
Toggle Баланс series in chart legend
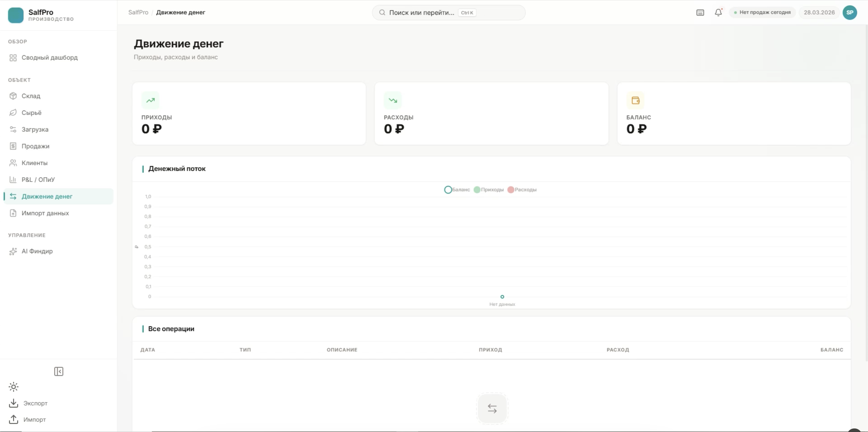457,190
